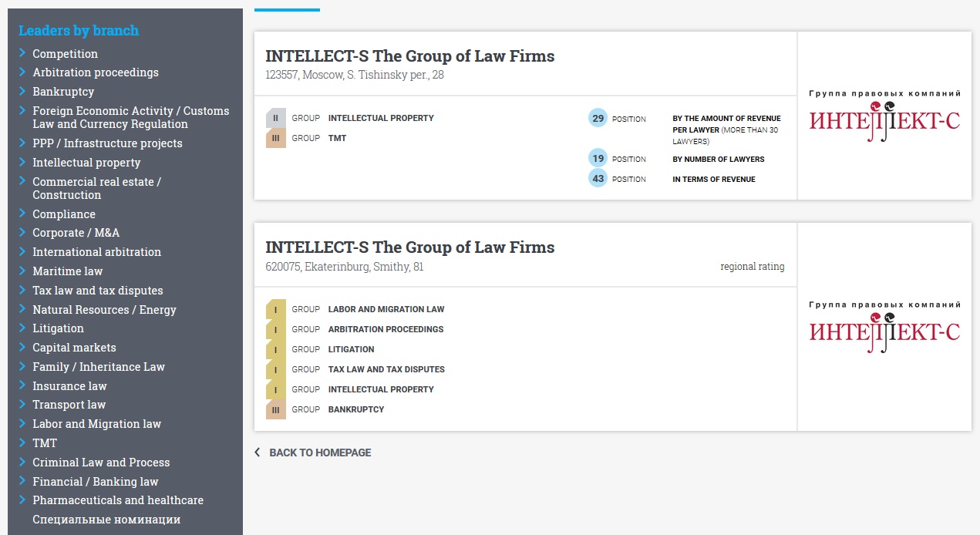Click the chevron beside Capital markets
The width and height of the screenshot is (980, 535).
tap(23, 347)
